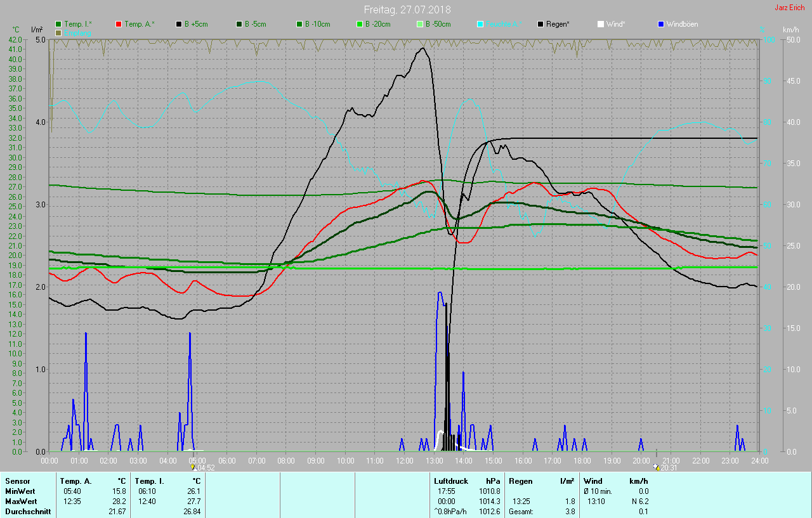Toggle the B -10cm legend entry

click(x=299, y=24)
